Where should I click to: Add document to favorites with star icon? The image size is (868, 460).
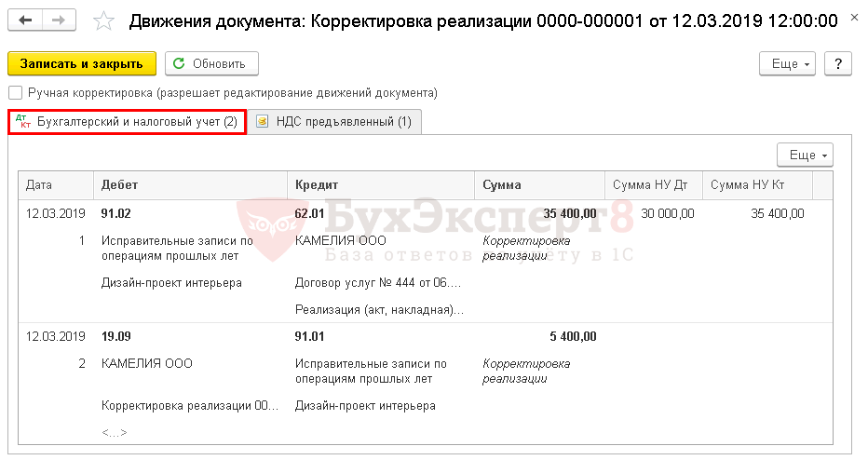104,20
